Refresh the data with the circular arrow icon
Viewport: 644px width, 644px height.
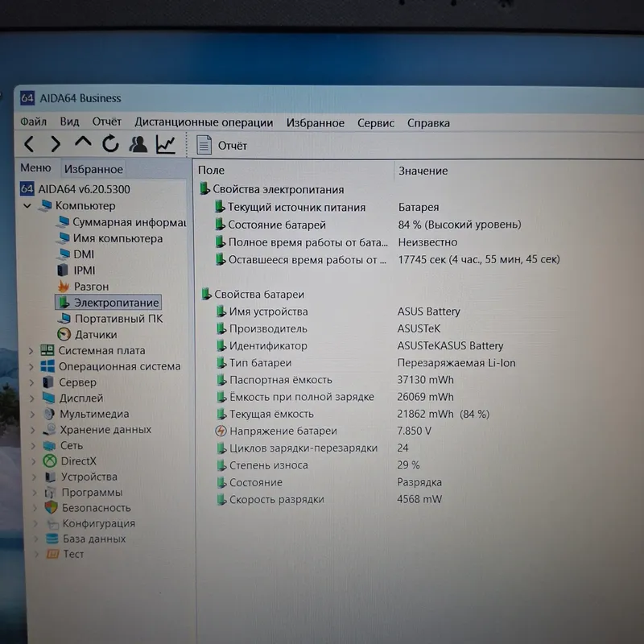(110, 144)
